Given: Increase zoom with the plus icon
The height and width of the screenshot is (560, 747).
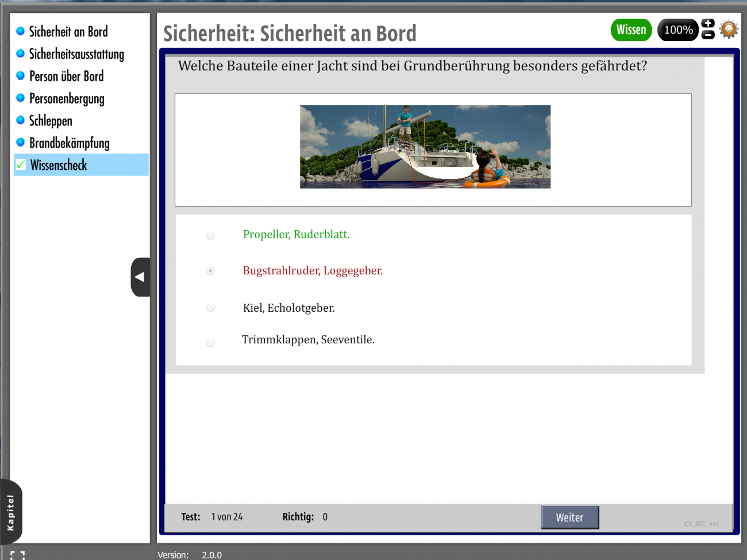Looking at the screenshot, I should (708, 24).
